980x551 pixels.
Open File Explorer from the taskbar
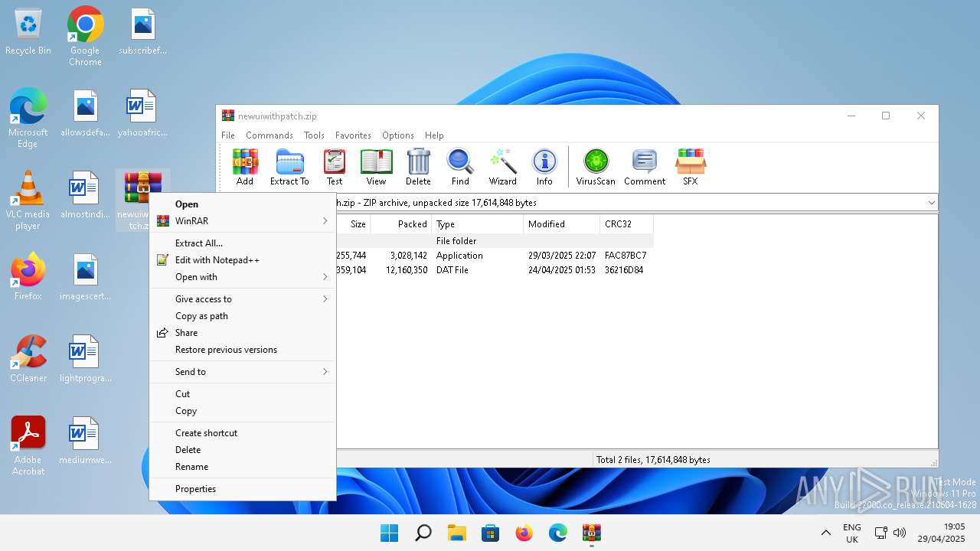tap(456, 533)
